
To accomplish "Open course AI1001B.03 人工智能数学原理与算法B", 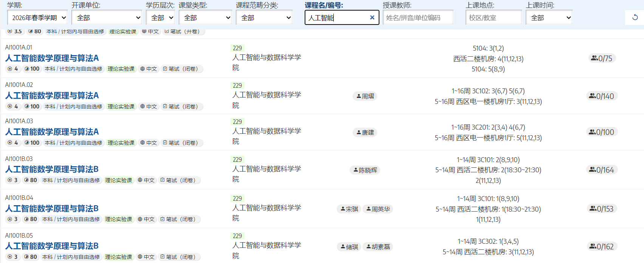I will [x=52, y=169].
